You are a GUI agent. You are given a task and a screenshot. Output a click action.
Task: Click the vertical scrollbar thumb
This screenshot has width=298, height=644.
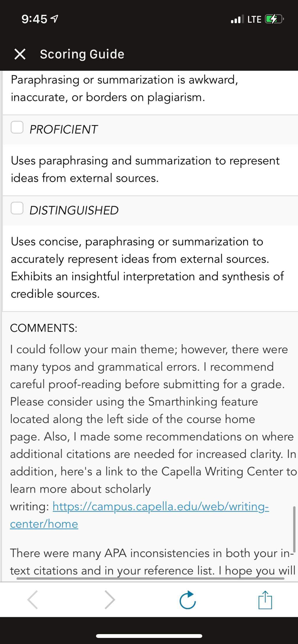[294, 529]
